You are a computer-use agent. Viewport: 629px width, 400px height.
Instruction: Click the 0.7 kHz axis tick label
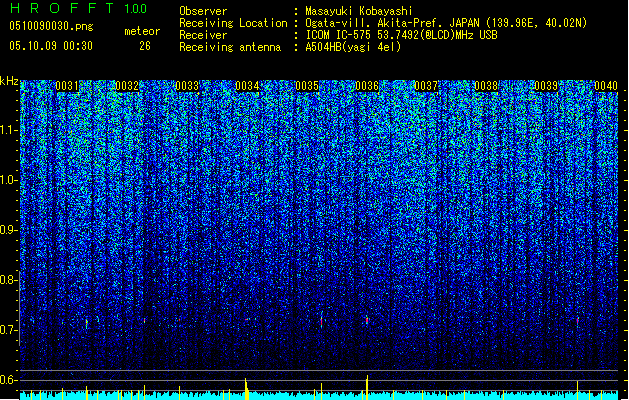[x=9, y=330]
